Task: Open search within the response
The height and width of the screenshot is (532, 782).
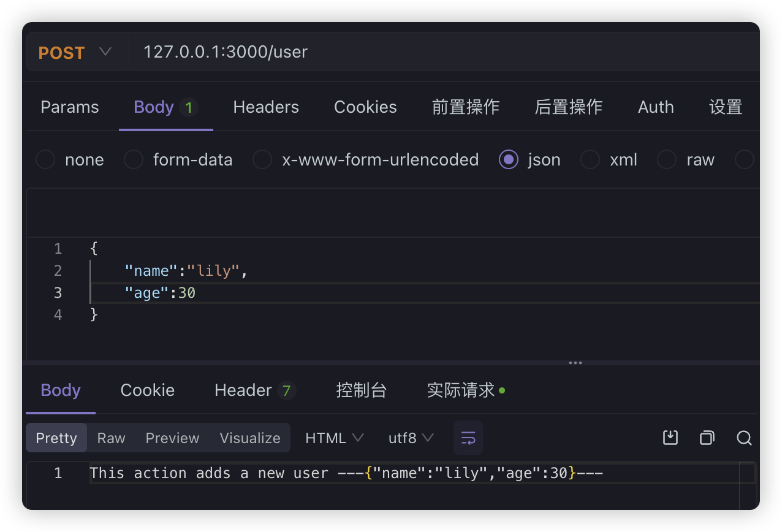Action: [x=744, y=438]
